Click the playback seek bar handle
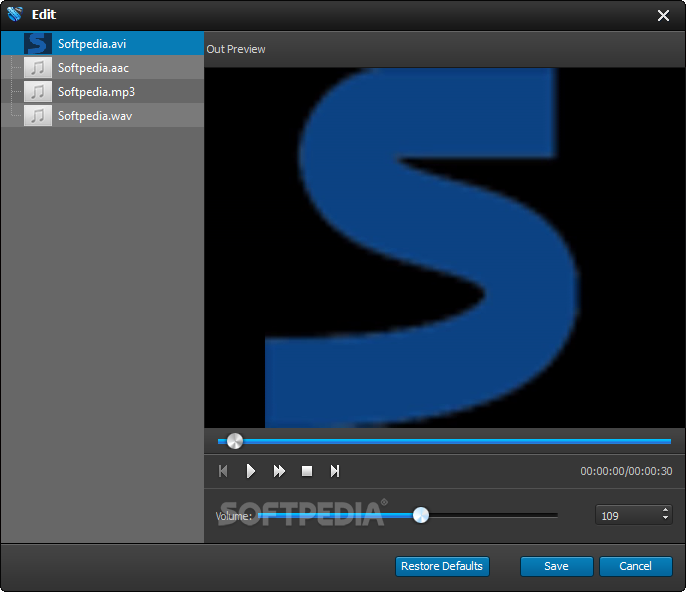This screenshot has height=592, width=686. [234, 441]
